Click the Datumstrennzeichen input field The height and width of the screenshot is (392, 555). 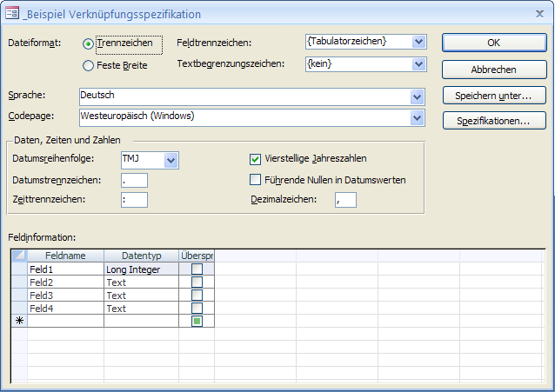coord(134,180)
